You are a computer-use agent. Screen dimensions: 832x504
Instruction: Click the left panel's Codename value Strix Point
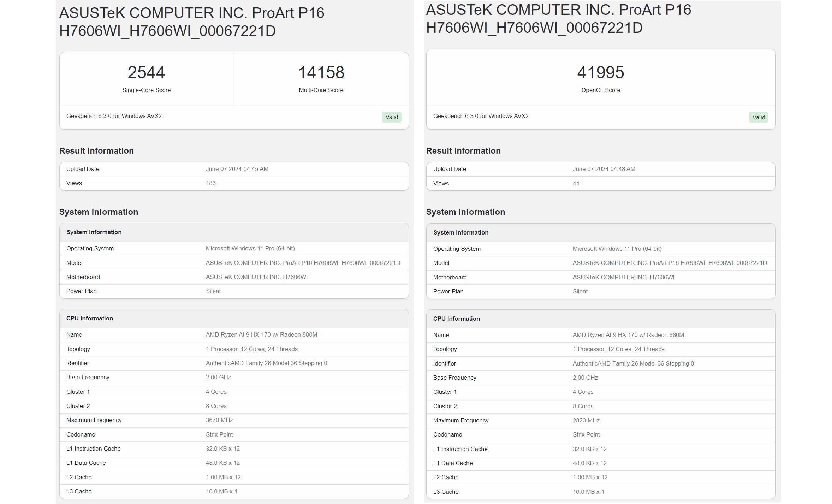pyautogui.click(x=219, y=434)
